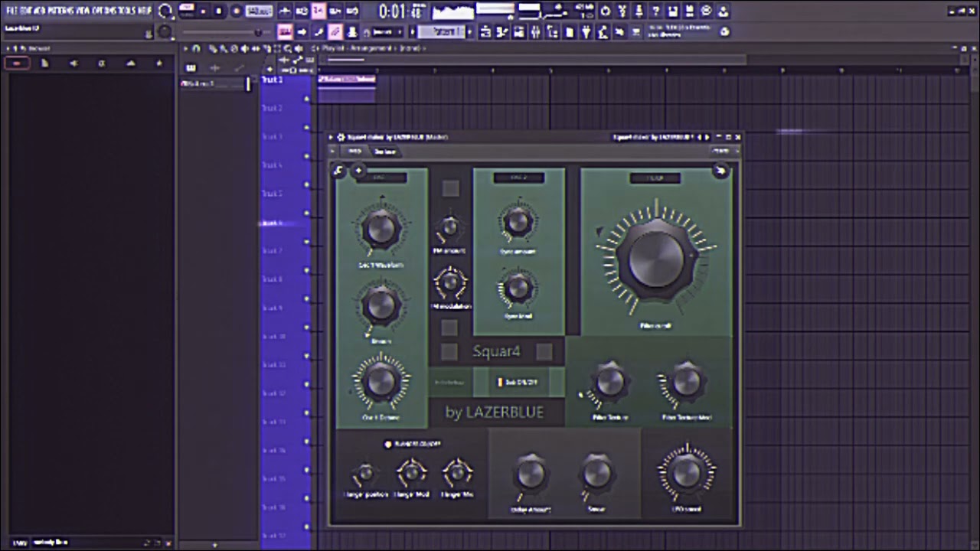Mute Track 2 using its dot toggle

(x=306, y=128)
